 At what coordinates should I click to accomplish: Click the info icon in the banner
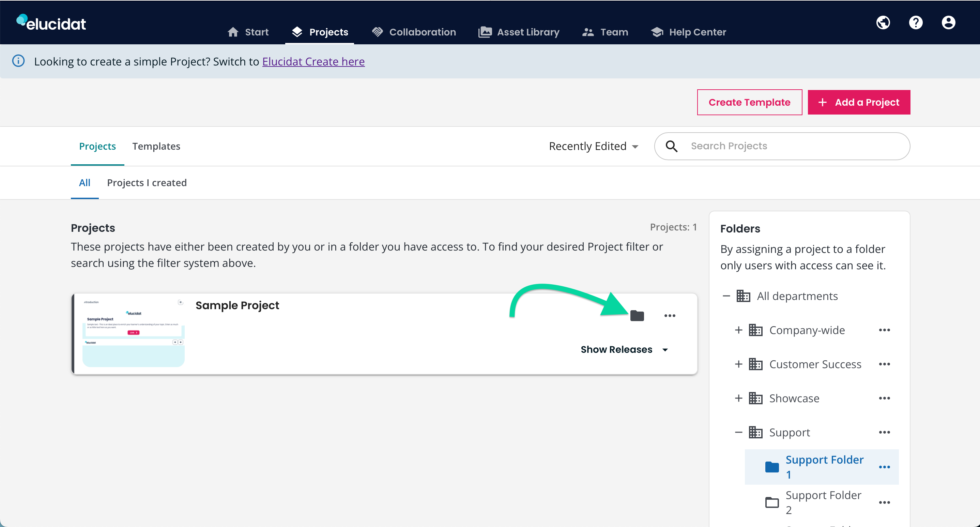coord(18,61)
